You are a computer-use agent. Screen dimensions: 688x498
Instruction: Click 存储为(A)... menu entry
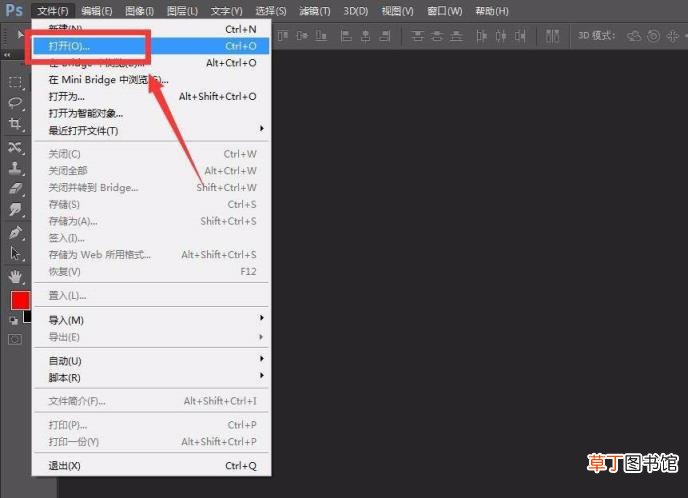click(x=152, y=221)
